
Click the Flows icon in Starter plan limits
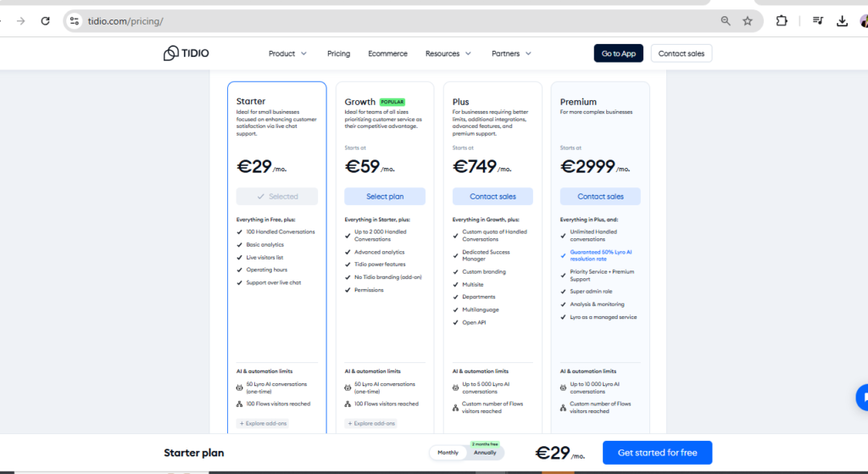240,404
